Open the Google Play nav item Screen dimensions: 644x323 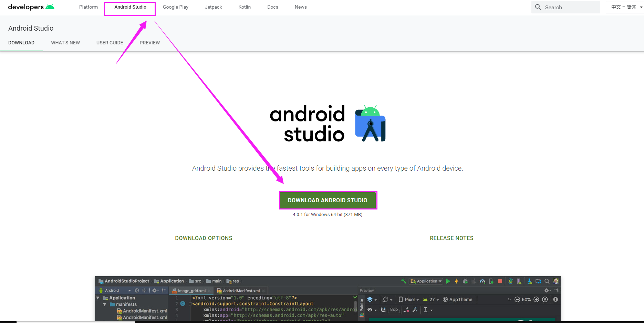click(x=176, y=7)
